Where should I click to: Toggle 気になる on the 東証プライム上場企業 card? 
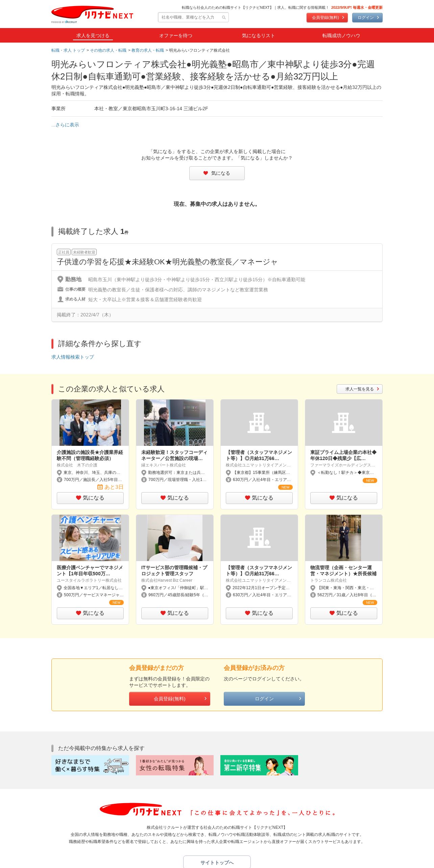pos(344,498)
